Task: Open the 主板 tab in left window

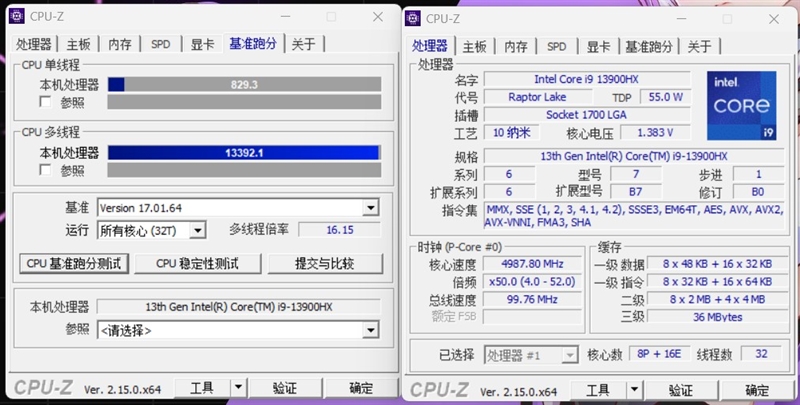Action: tap(78, 44)
